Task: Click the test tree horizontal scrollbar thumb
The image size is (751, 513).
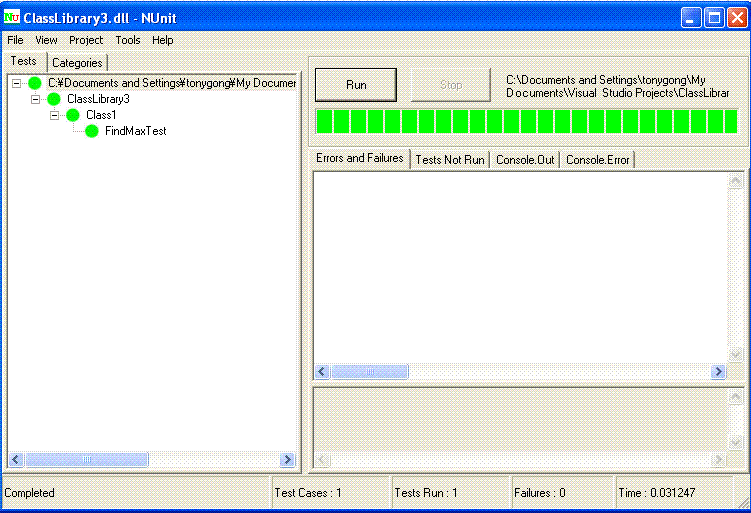Action: (x=87, y=460)
